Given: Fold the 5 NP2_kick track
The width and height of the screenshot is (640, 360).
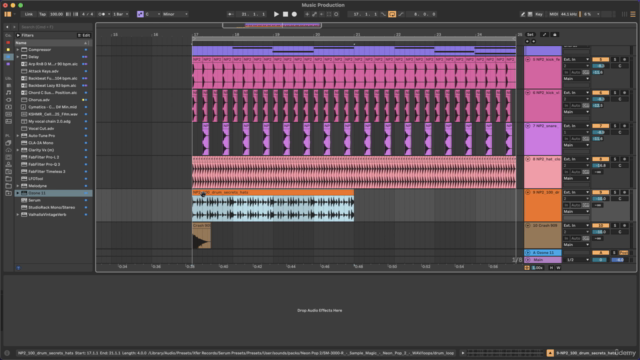Looking at the screenshot, I should click(x=528, y=60).
